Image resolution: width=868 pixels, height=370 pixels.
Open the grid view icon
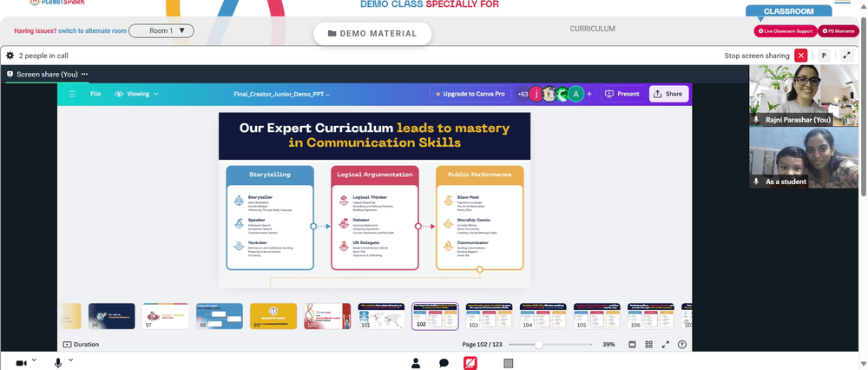(648, 345)
